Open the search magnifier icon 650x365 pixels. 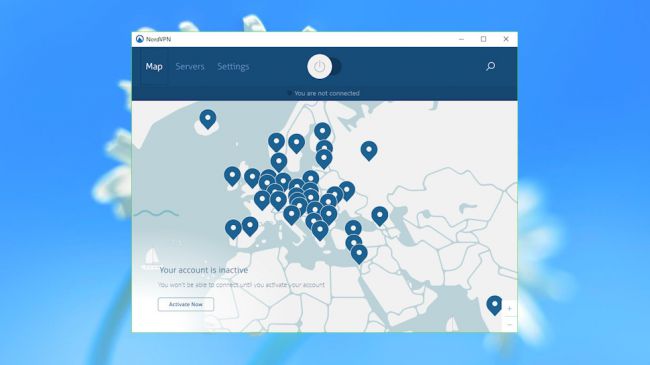click(x=490, y=66)
